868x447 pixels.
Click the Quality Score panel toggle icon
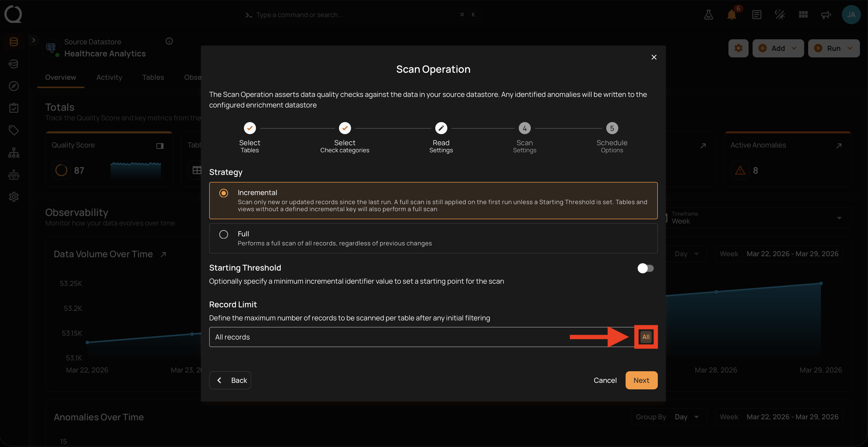[x=160, y=146]
